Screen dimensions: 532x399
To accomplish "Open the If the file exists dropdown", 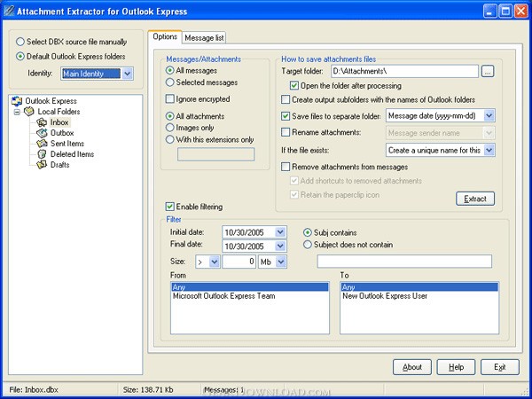I will [489, 150].
